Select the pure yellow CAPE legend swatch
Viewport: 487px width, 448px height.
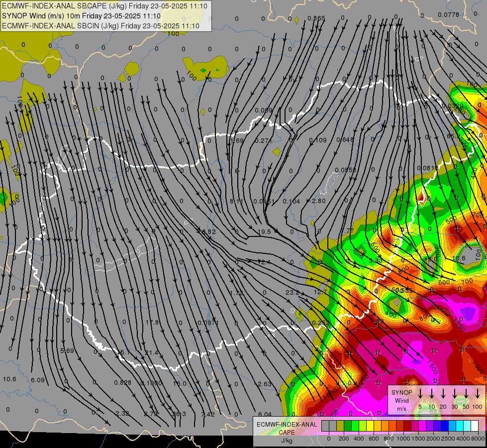(370, 426)
